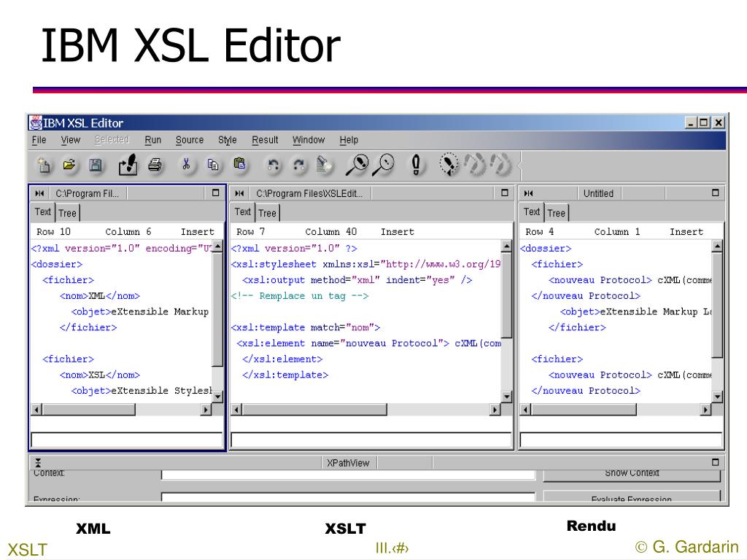747x560 pixels.
Task: Maximize the Untitled result pane
Action: [715, 192]
